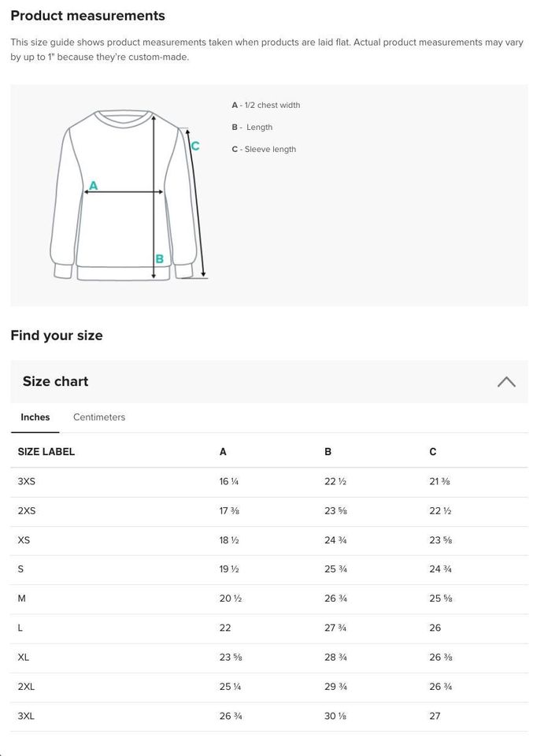Collapse the Size chart chevron arrow
The height and width of the screenshot is (756, 533).
[506, 382]
